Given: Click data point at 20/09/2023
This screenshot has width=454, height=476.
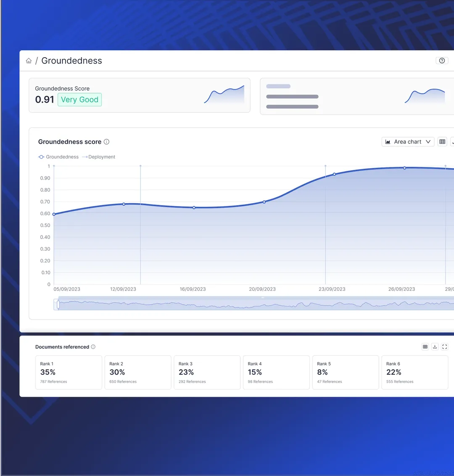Looking at the screenshot, I should tap(264, 202).
